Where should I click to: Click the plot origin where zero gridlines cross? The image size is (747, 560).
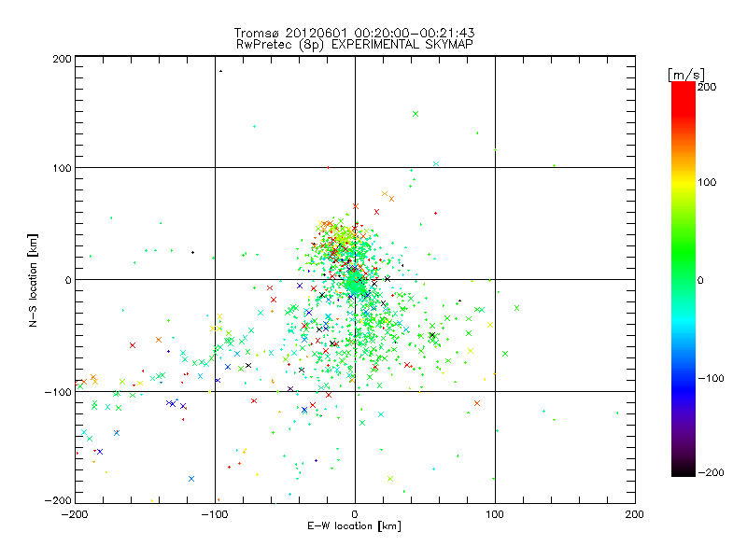coord(355,279)
